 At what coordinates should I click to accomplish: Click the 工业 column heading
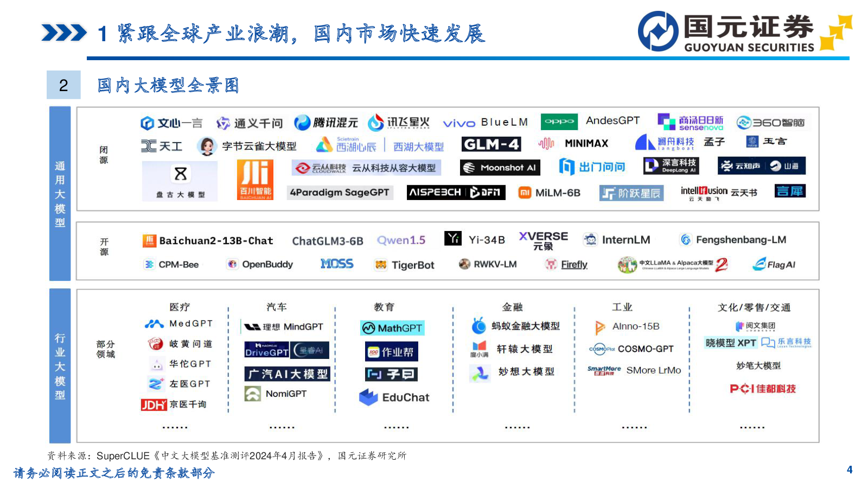point(622,307)
